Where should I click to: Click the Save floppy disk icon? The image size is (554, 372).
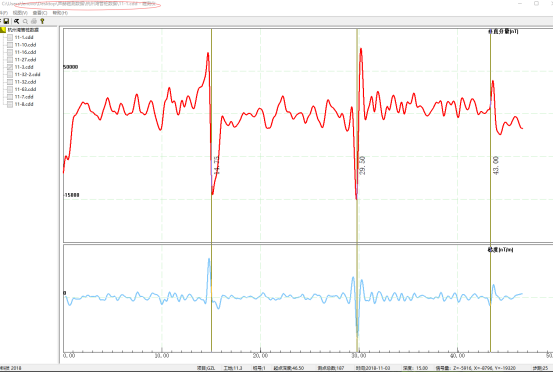(6, 21)
